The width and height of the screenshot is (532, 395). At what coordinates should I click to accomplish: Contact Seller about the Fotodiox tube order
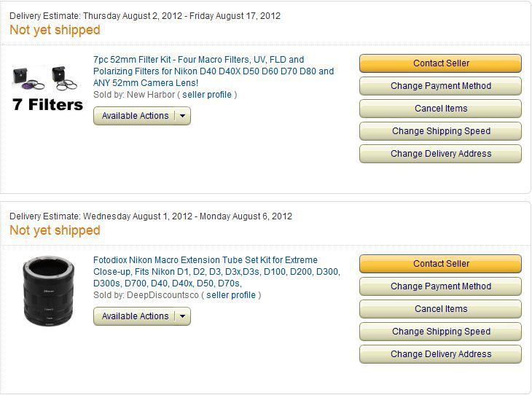[440, 264]
